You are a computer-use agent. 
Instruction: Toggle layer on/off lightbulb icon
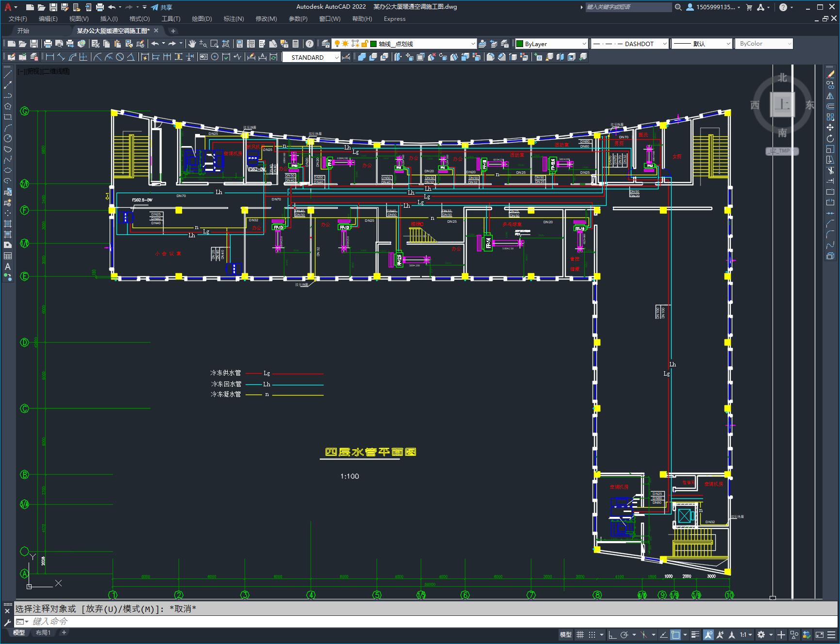coord(337,44)
